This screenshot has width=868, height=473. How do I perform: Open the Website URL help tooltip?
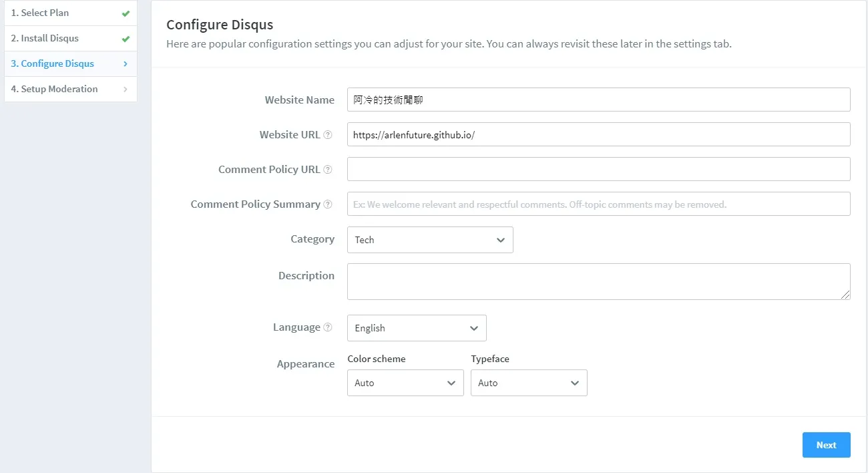(328, 134)
